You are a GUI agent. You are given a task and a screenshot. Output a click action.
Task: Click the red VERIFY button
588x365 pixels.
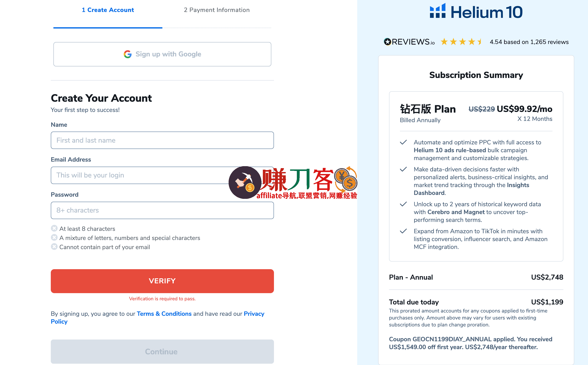click(162, 281)
